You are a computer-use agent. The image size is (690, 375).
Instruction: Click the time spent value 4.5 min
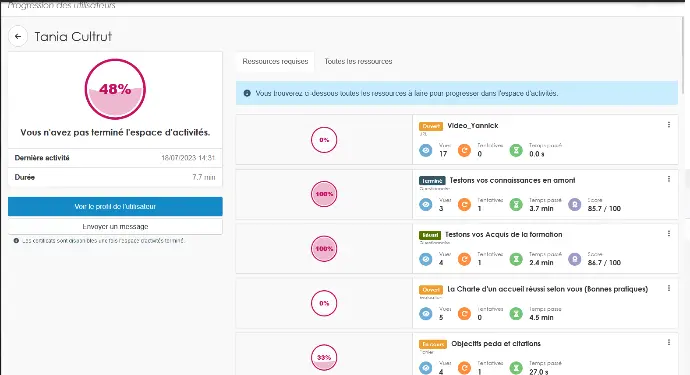coord(541,317)
